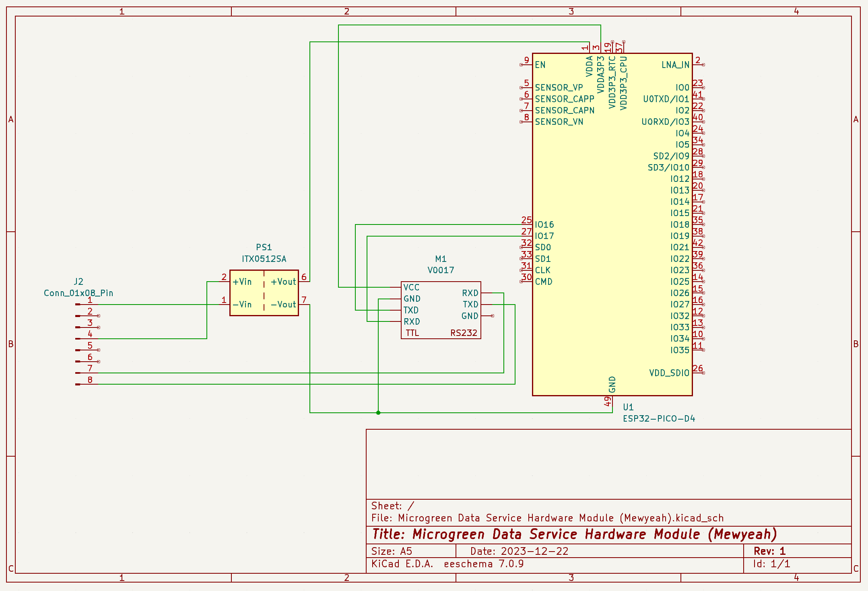Select the +Vin pin of PS1
This screenshot has width=868, height=591.
click(x=242, y=282)
